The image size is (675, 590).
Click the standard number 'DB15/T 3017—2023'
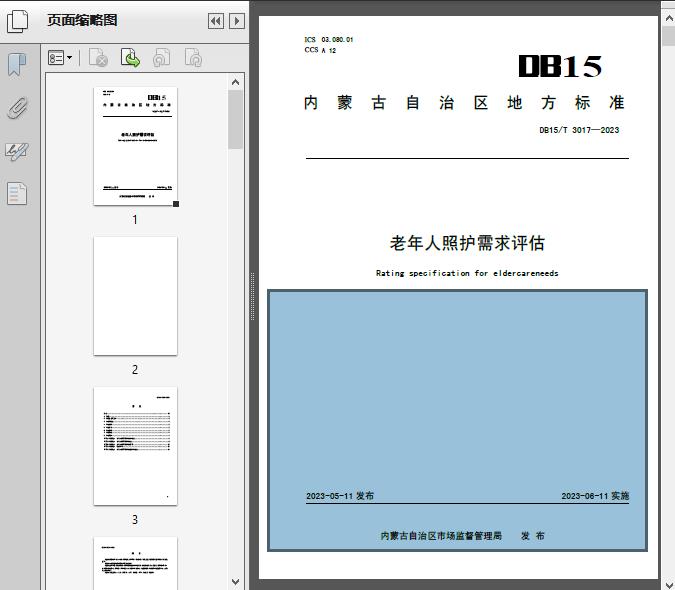[x=579, y=130]
